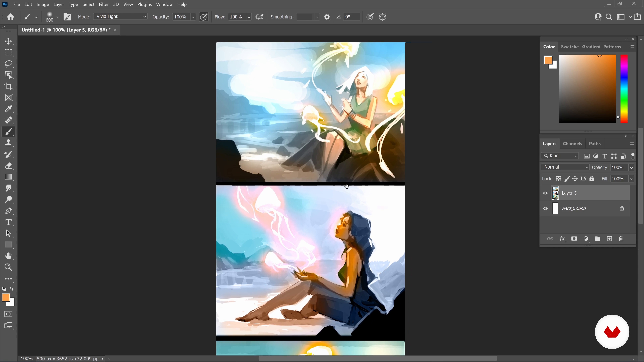Select the Zoom tool in toolbar
The height and width of the screenshot is (362, 644).
pos(9,267)
